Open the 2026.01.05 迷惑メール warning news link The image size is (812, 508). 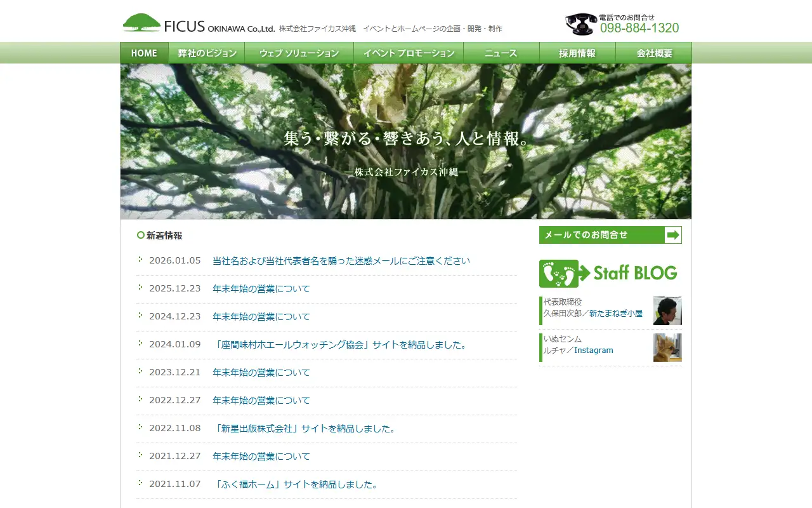point(341,261)
